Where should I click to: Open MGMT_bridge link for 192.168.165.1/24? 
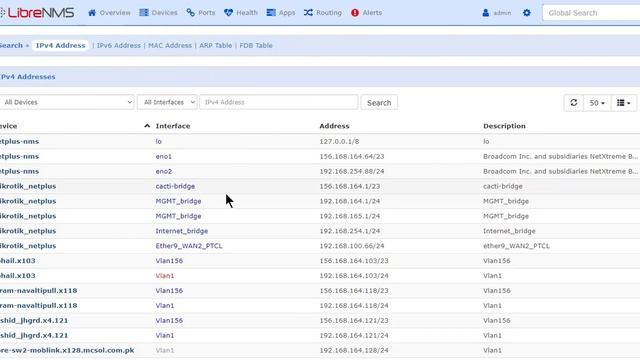(x=178, y=216)
